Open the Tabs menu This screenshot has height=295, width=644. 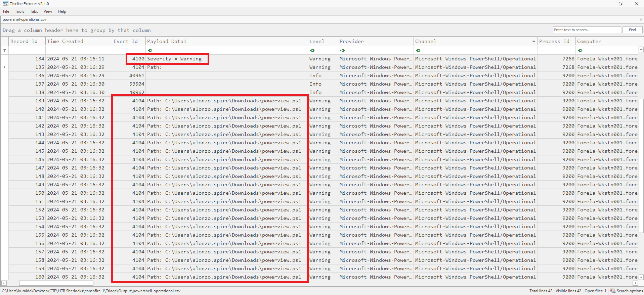[x=34, y=11]
